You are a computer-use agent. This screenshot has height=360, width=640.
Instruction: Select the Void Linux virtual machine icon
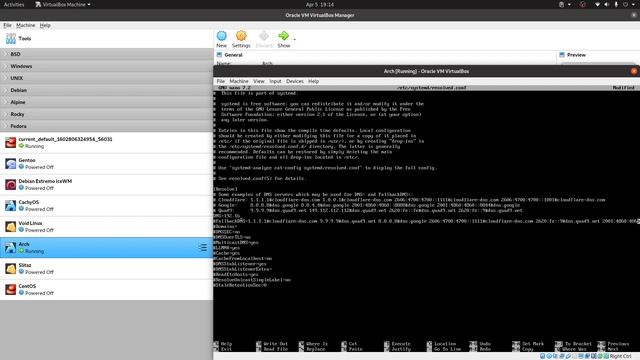pyautogui.click(x=11, y=227)
